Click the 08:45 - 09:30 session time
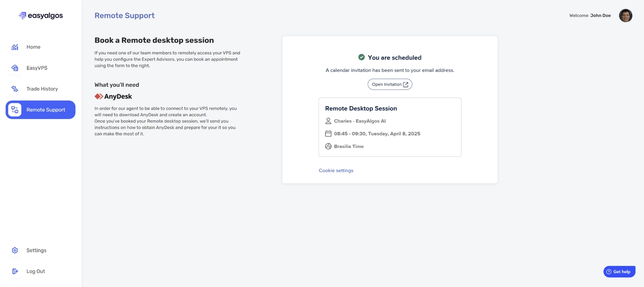Viewport: 644px width, 287px height. 377,134
